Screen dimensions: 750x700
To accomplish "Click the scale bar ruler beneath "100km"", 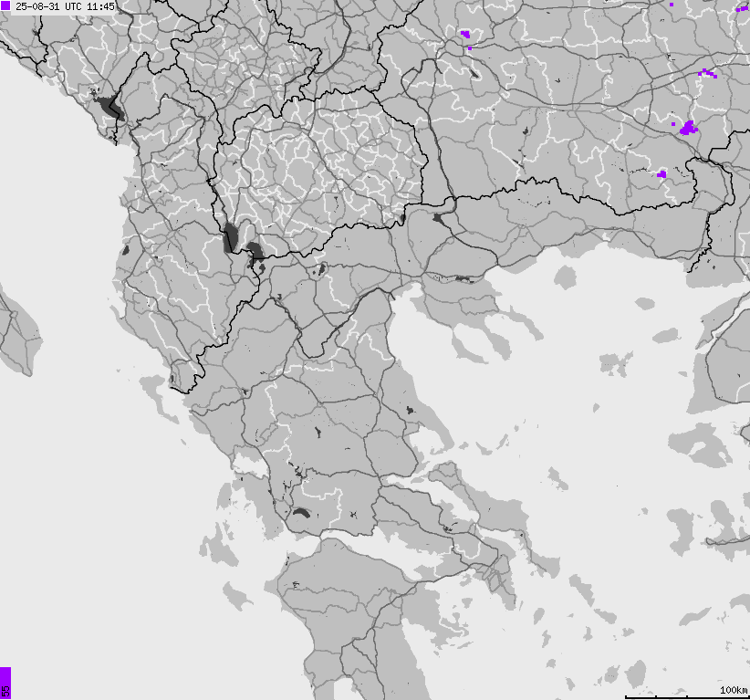I will point(687,696).
